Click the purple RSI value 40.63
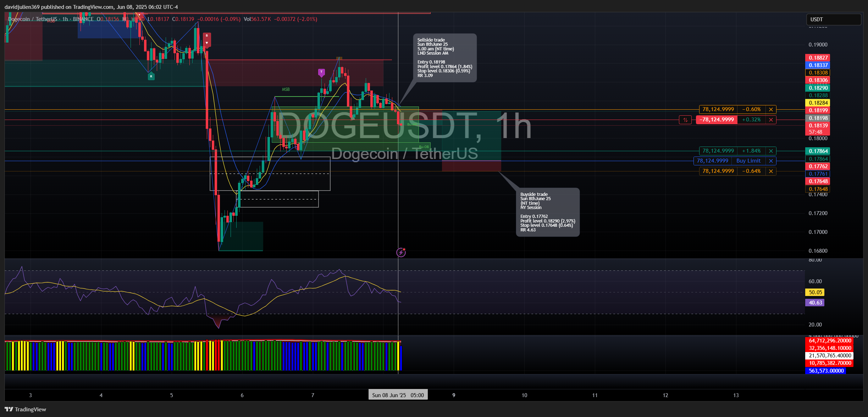Screen dimensions: 868x417 pos(815,303)
